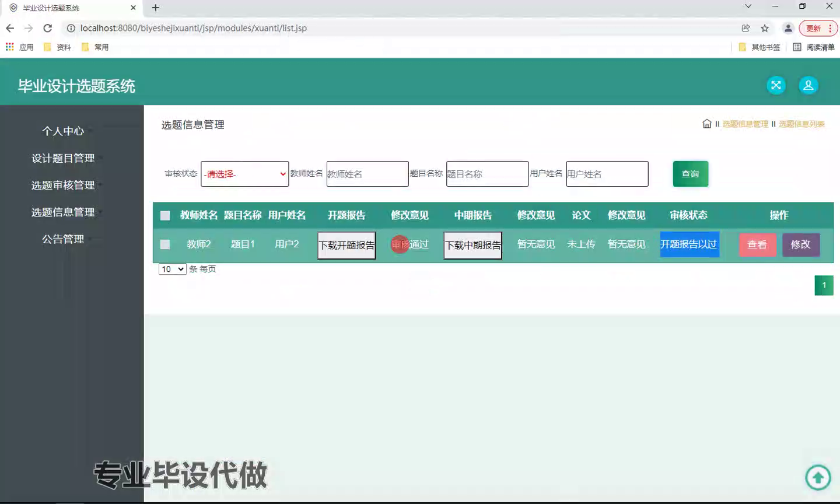Click the share page icon in address bar

[745, 28]
